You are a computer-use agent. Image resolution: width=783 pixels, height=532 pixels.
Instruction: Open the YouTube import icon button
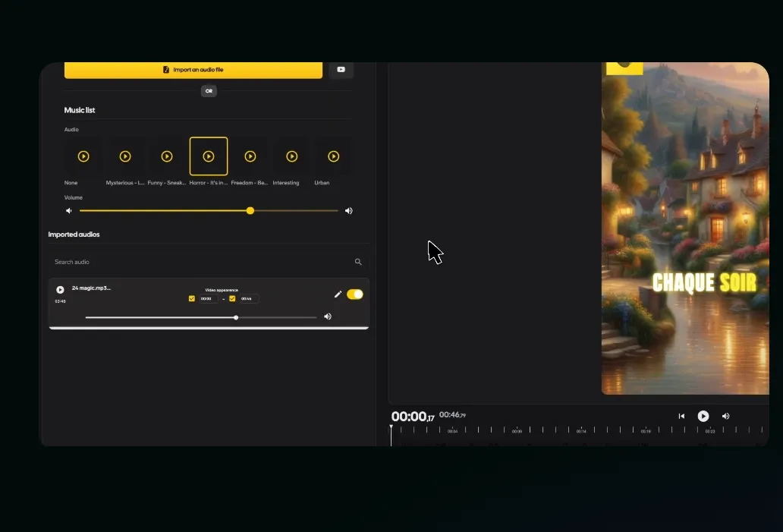(x=341, y=69)
